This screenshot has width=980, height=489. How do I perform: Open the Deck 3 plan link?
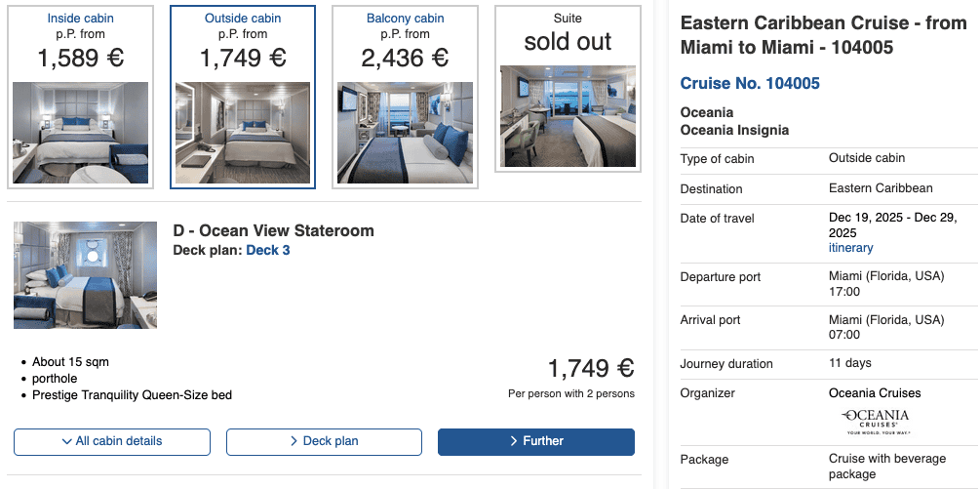[x=267, y=251]
